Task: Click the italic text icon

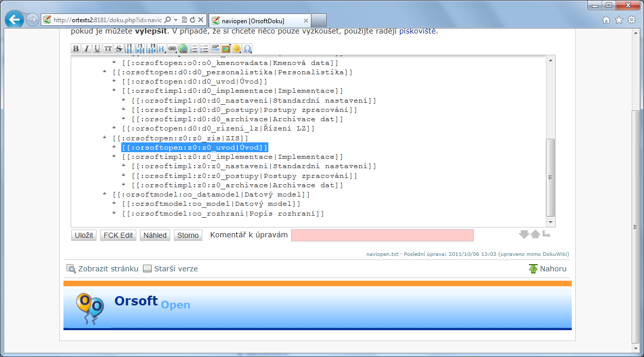Action: (86, 48)
